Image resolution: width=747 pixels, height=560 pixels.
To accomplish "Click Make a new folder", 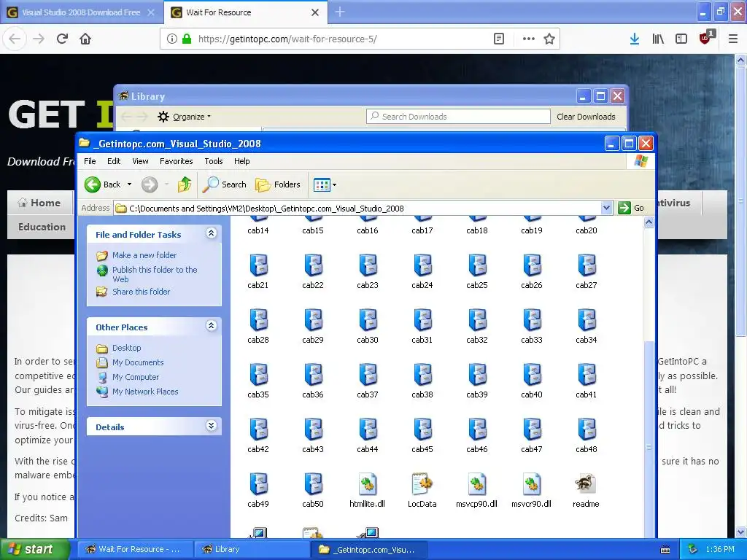I will pyautogui.click(x=144, y=255).
